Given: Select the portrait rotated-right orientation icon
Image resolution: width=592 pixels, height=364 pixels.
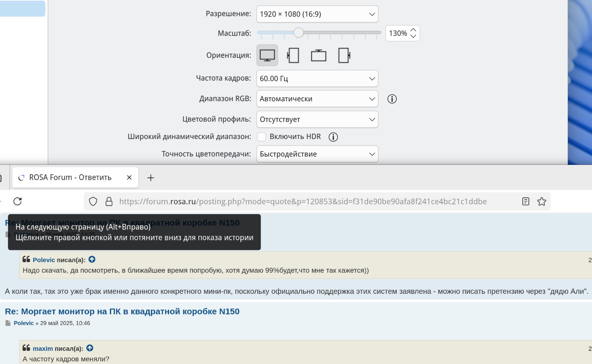Looking at the screenshot, I should tap(344, 55).
